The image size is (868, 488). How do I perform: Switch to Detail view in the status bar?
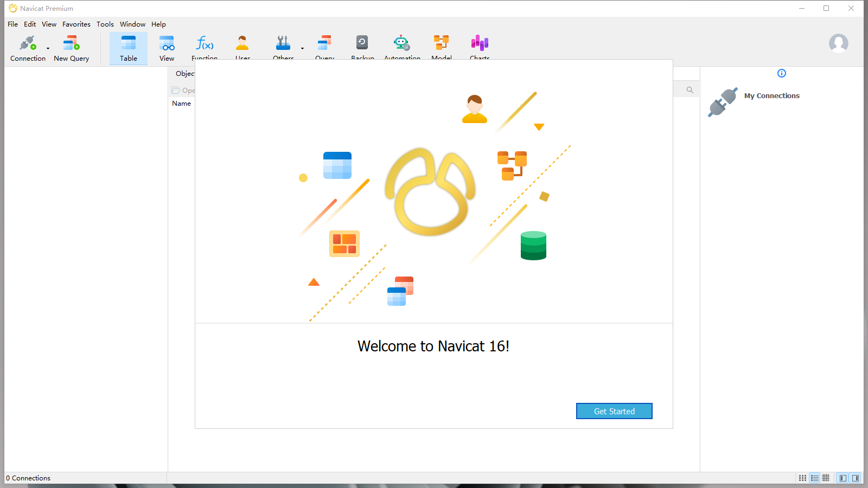point(814,478)
